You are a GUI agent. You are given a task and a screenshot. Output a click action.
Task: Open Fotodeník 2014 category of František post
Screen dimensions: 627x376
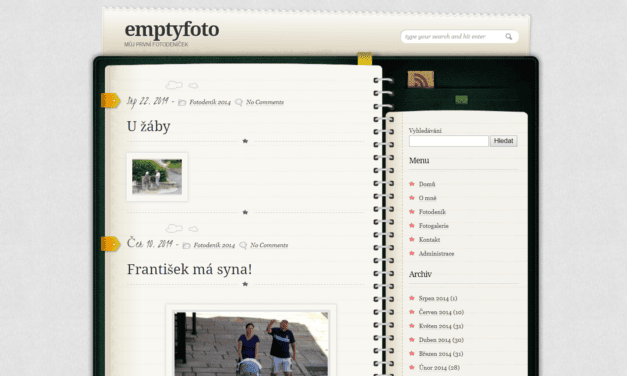click(x=214, y=245)
